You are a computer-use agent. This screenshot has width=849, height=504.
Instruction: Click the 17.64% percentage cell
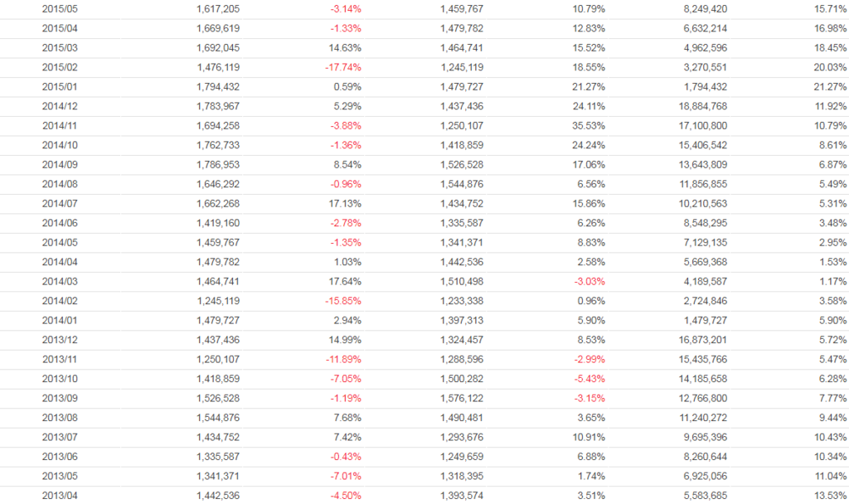point(345,282)
